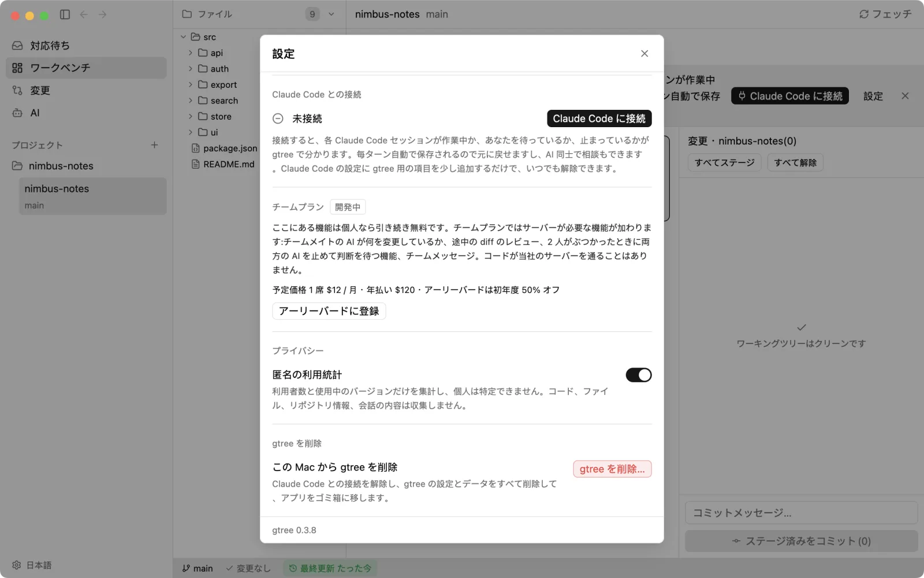924x578 pixels.
Task: Click すべてステージ button
Action: (x=725, y=162)
